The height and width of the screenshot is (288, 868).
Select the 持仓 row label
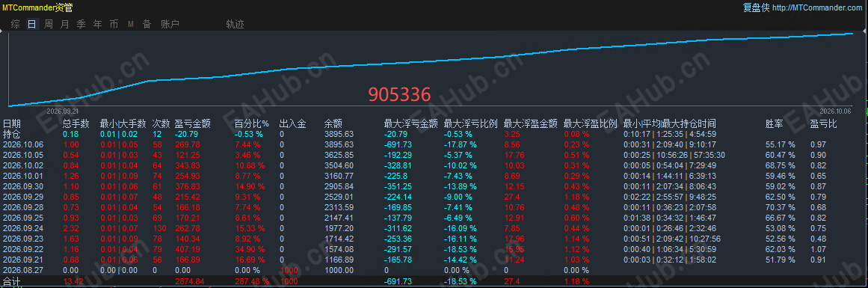(x=12, y=134)
